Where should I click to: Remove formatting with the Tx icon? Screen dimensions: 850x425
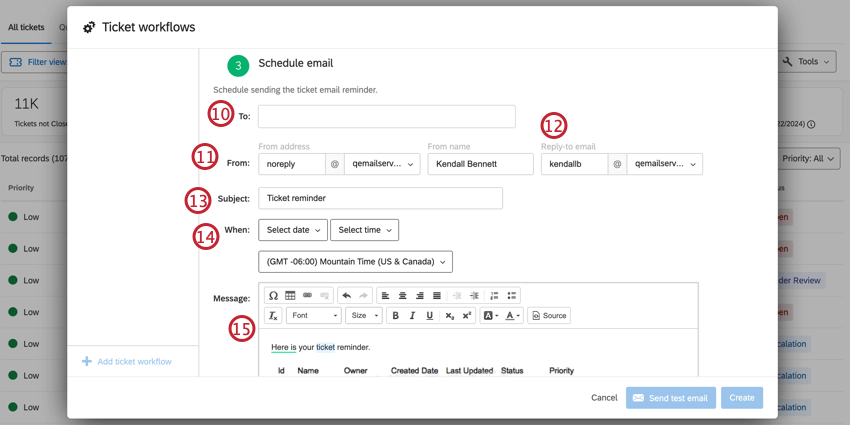pos(273,315)
